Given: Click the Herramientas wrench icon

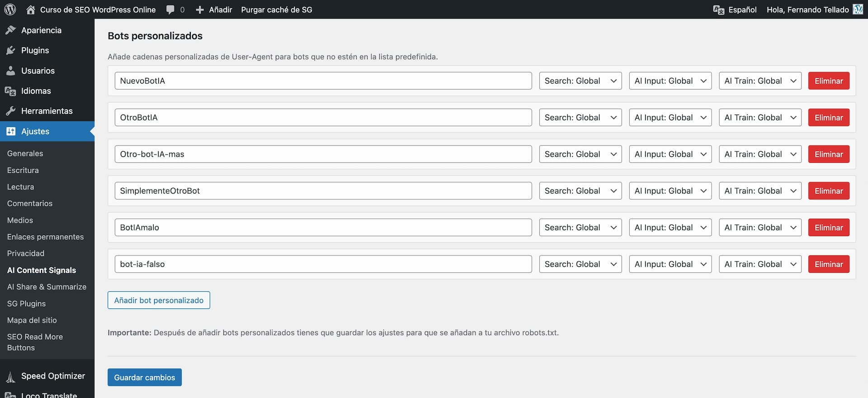Looking at the screenshot, I should tap(11, 111).
